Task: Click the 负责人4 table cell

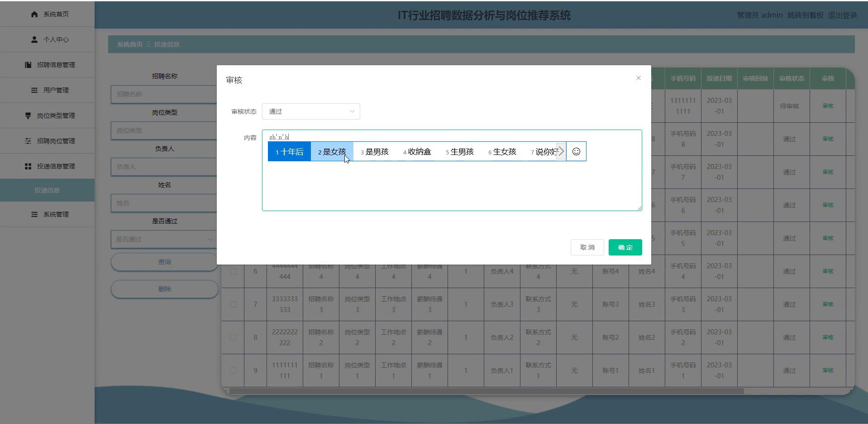Action: tap(502, 271)
